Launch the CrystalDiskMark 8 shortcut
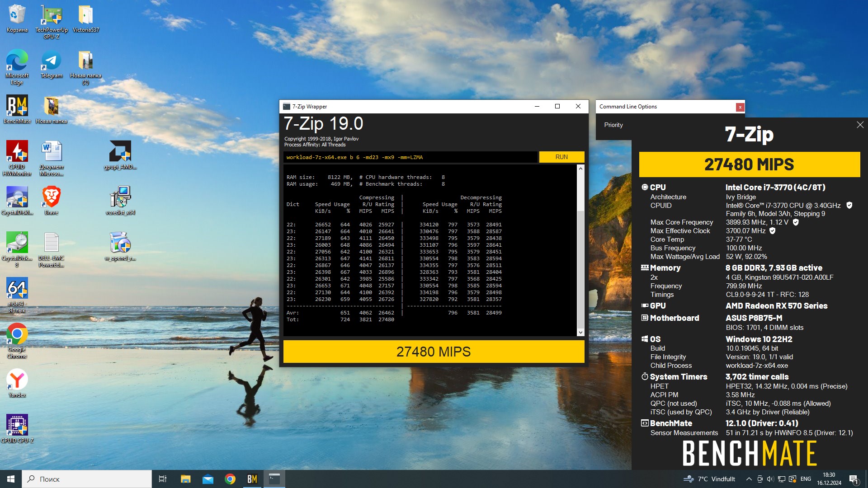Viewport: 868px width, 488px height. pos(17,249)
